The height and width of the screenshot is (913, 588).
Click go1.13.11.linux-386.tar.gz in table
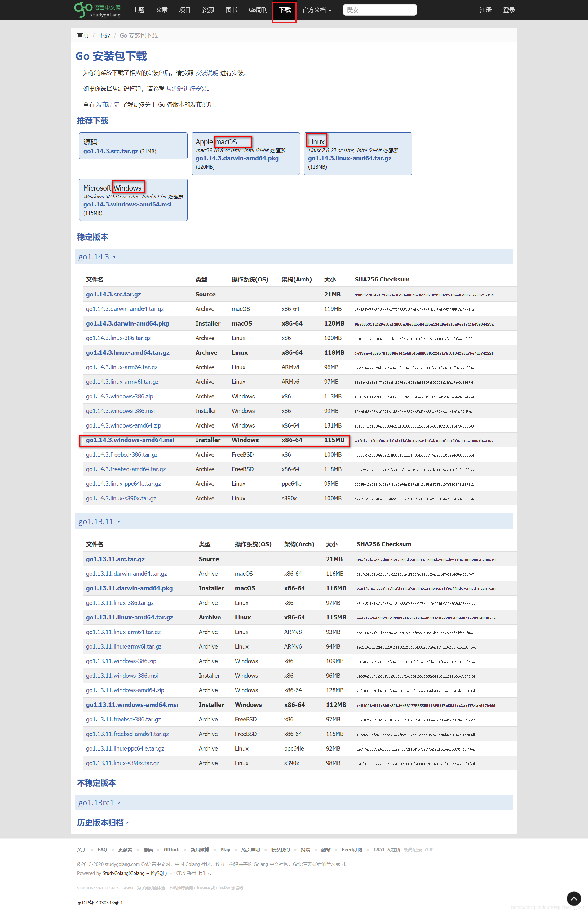pos(120,603)
